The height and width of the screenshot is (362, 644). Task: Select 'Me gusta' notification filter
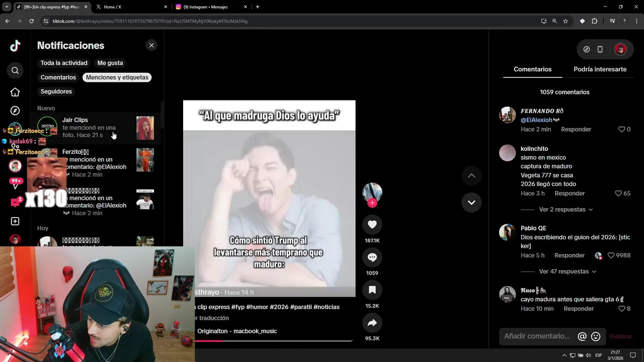click(110, 63)
